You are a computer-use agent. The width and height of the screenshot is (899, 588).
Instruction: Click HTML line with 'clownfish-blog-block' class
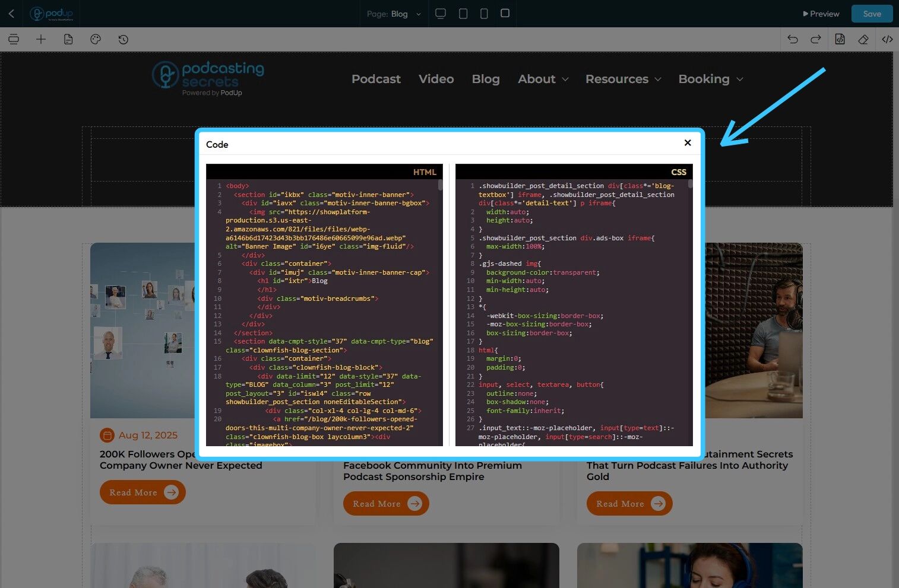[x=316, y=367]
